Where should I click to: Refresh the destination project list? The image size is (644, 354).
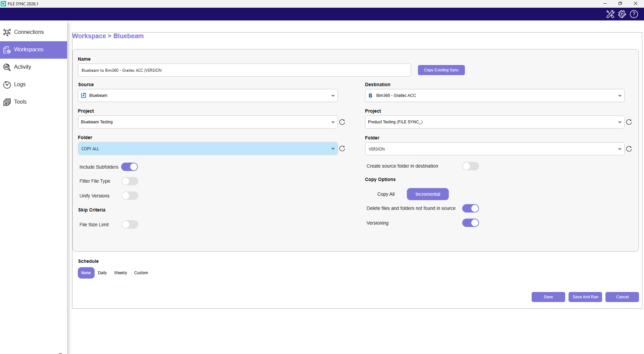(629, 122)
